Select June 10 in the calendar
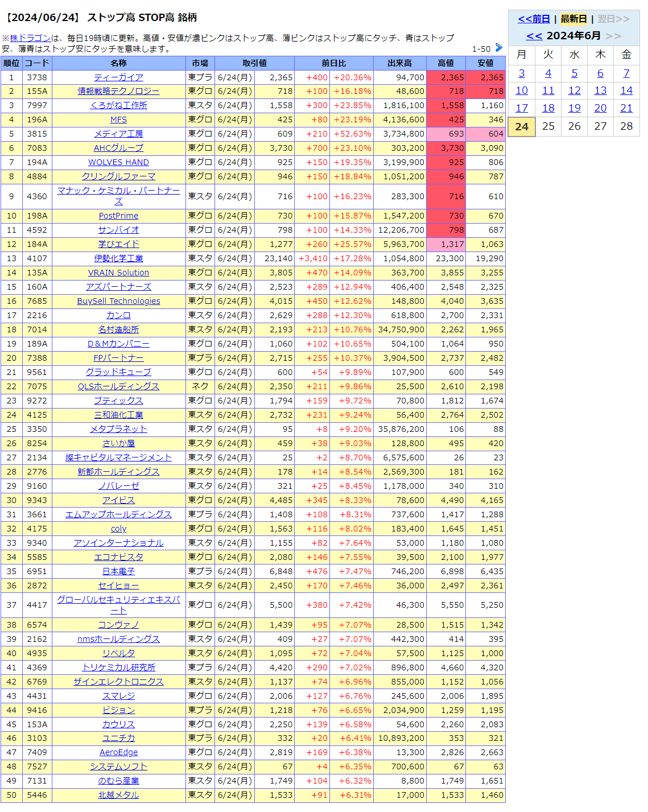The image size is (648, 812). coord(522,90)
